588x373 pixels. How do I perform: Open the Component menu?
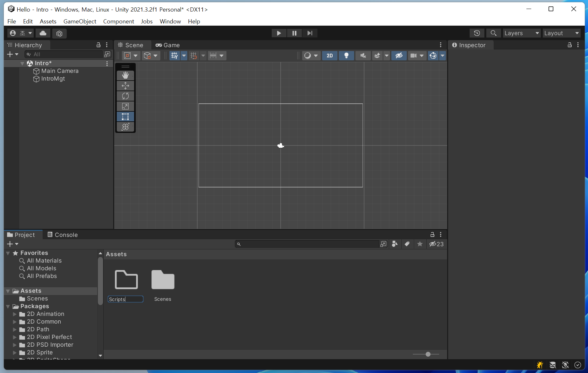click(x=119, y=22)
